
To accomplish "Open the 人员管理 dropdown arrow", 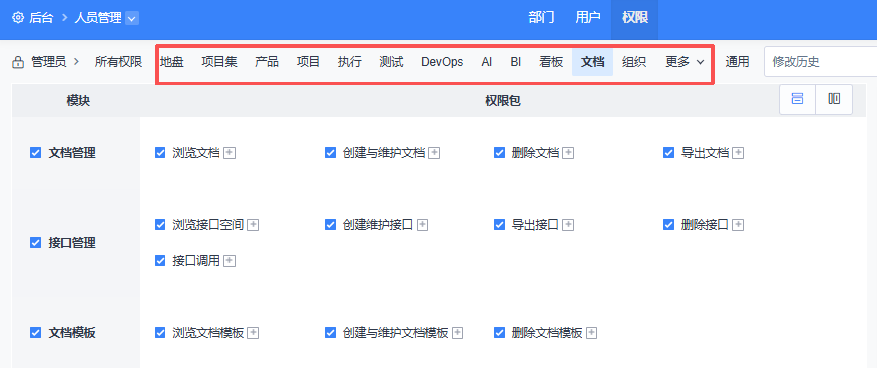I will point(132,18).
